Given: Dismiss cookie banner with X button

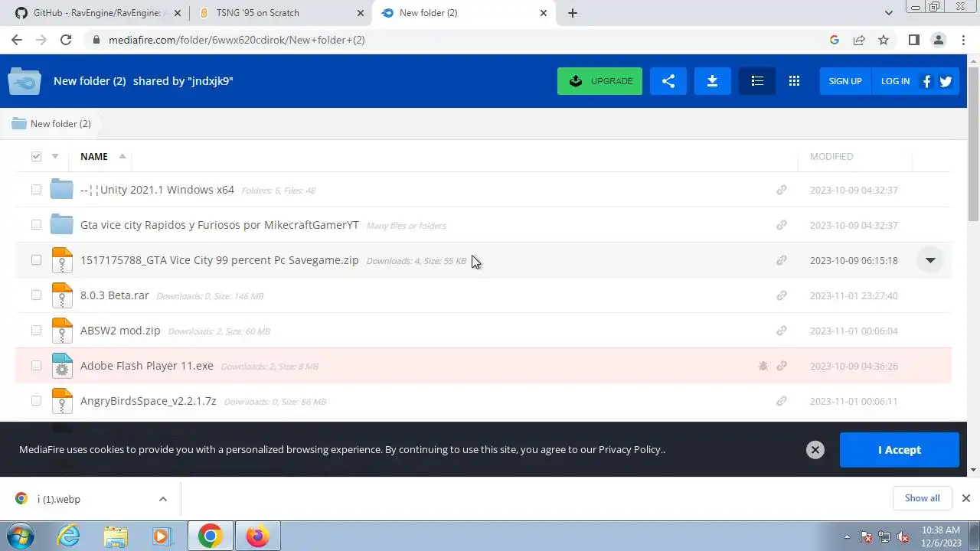Looking at the screenshot, I should pyautogui.click(x=815, y=450).
